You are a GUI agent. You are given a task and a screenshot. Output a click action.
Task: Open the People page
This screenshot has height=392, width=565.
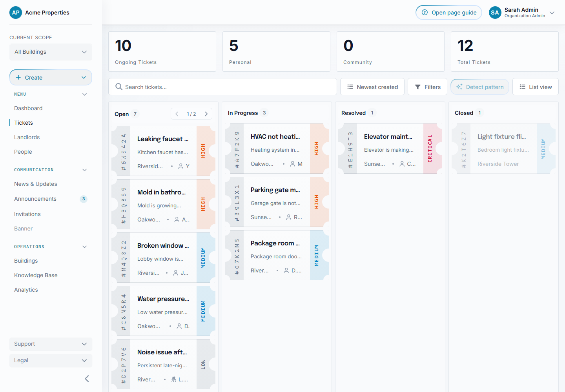23,152
